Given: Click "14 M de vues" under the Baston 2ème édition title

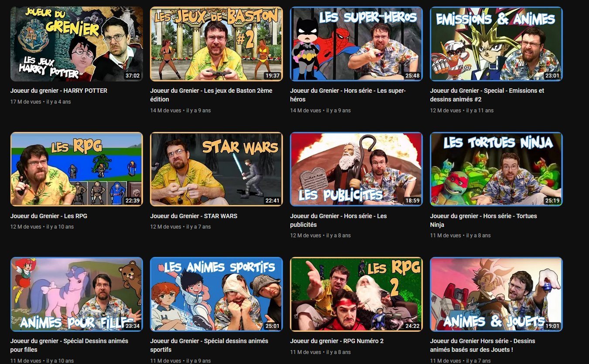Looking at the screenshot, I should tap(166, 111).
